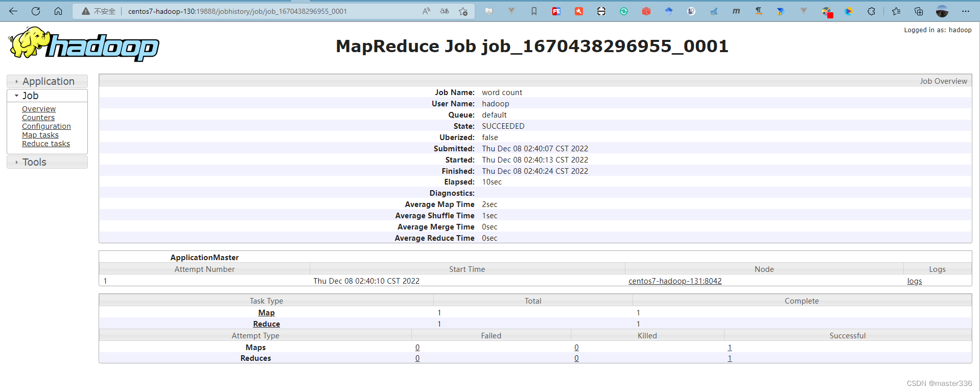Open the italic m extension
This screenshot has width=980, height=391.
736,11
